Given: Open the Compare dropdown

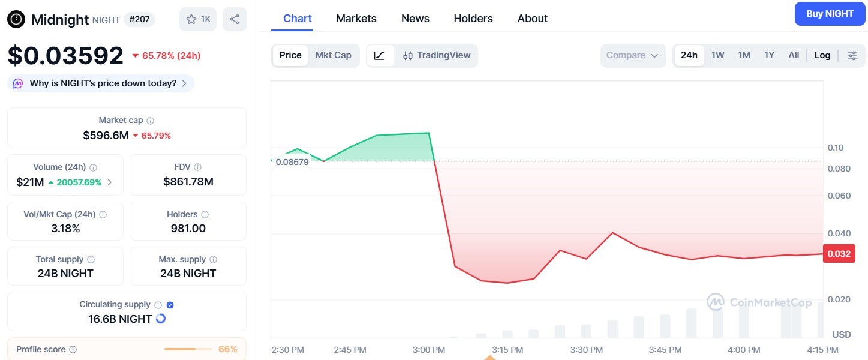Looking at the screenshot, I should point(632,55).
